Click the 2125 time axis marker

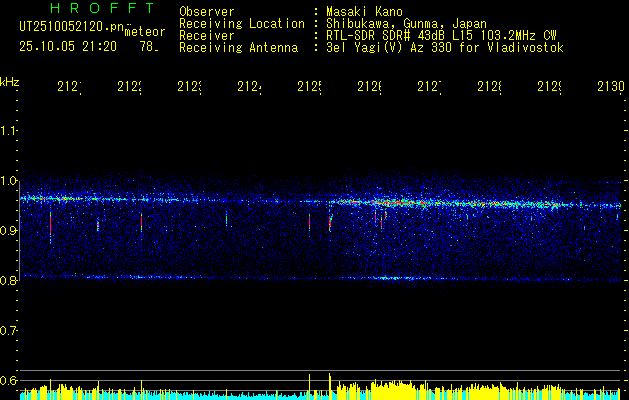pyautogui.click(x=309, y=86)
